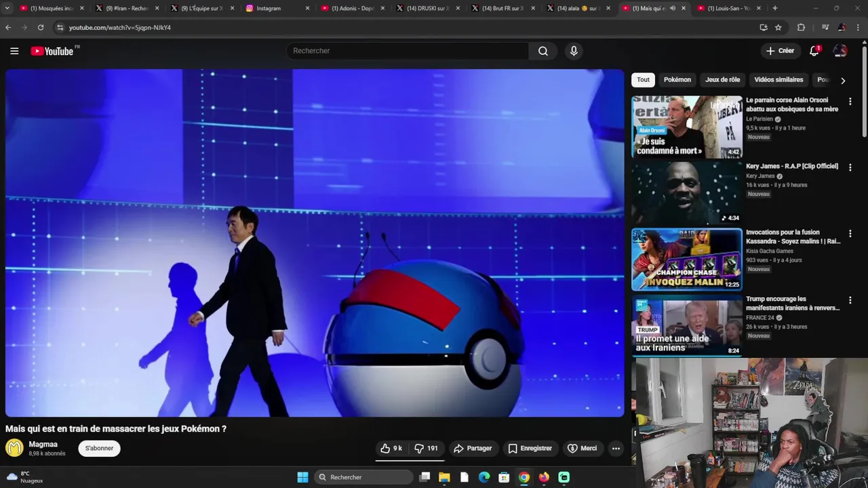
Task: Open a new browser tab
Action: point(775,8)
